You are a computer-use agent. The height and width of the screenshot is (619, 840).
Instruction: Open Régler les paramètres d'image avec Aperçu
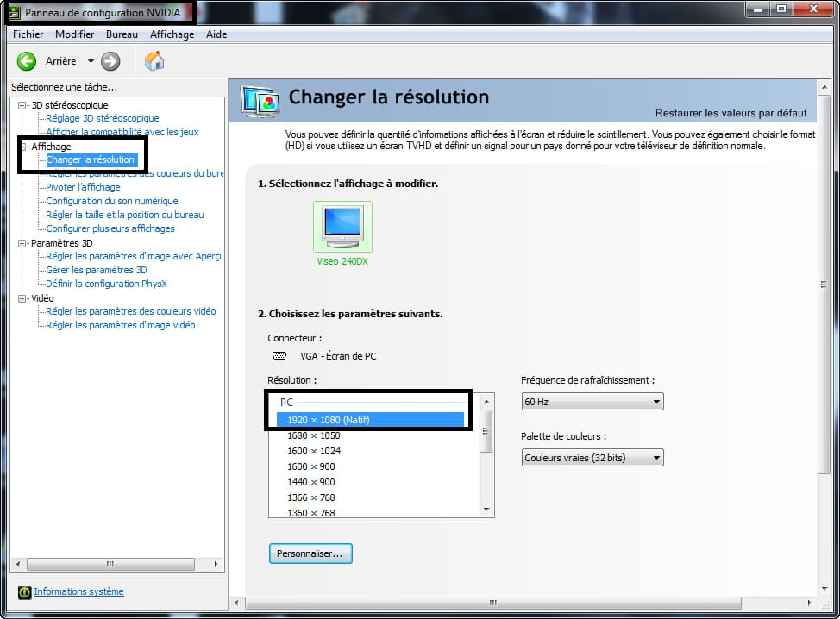(135, 257)
